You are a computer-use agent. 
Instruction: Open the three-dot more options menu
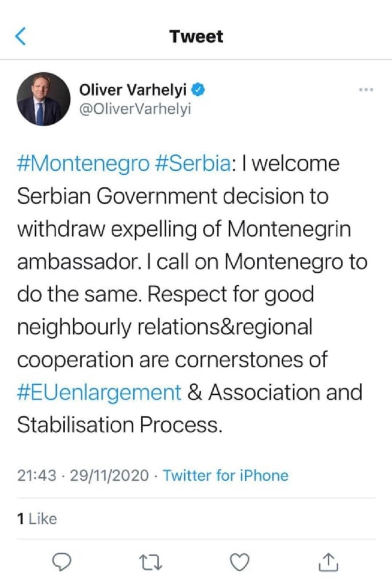pos(366,90)
